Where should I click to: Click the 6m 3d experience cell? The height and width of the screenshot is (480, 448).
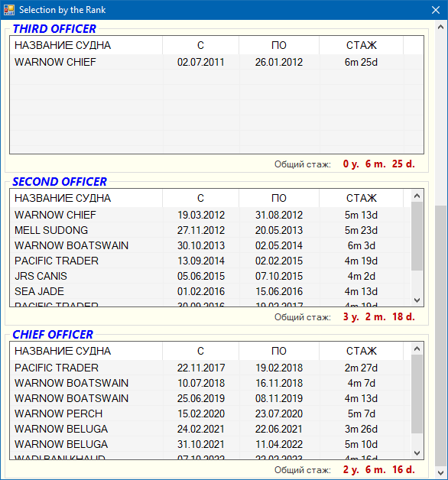tap(362, 245)
